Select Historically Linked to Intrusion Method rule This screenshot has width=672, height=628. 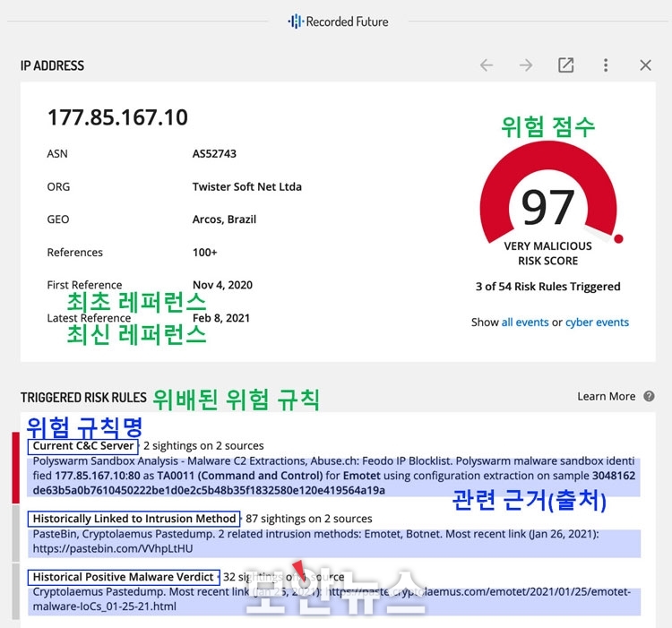coord(134,519)
